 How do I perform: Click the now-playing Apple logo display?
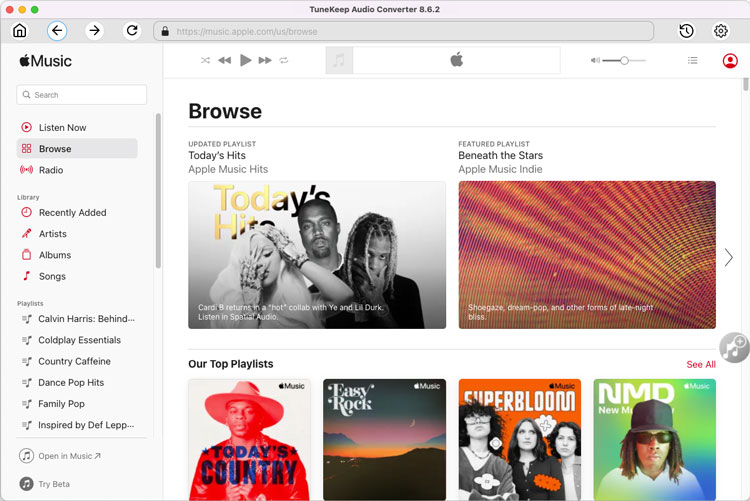(x=456, y=60)
